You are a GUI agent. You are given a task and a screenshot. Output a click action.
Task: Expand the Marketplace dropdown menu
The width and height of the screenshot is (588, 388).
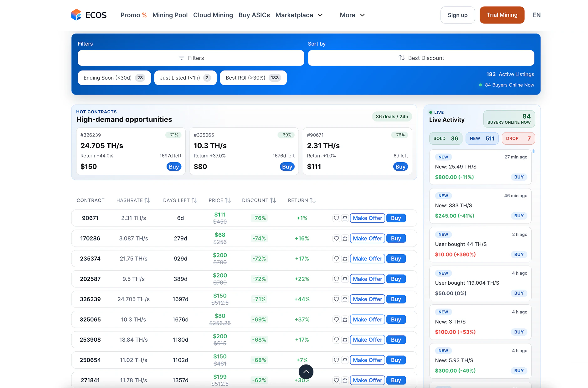coord(299,15)
